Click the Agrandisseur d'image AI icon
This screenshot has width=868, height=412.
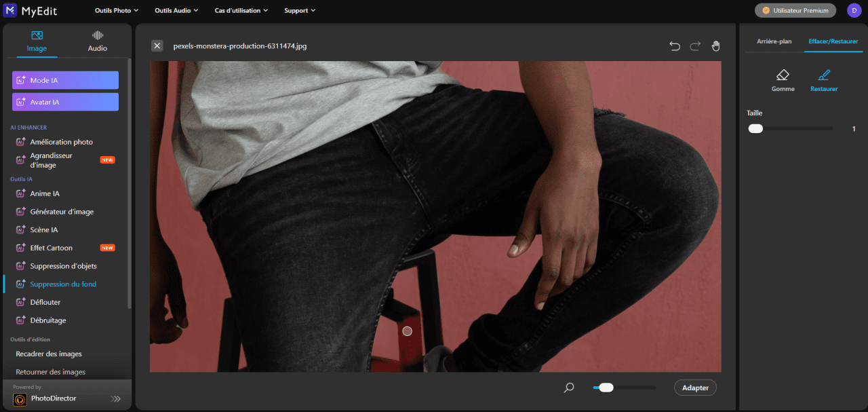click(x=21, y=160)
